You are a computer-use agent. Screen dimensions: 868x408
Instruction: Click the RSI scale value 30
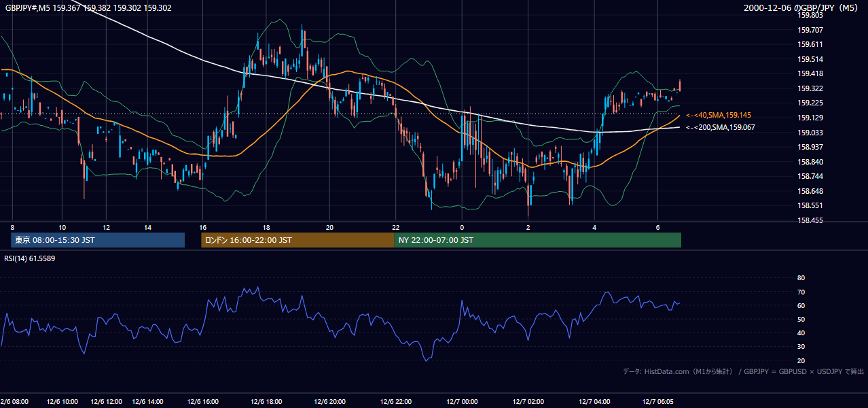click(801, 347)
